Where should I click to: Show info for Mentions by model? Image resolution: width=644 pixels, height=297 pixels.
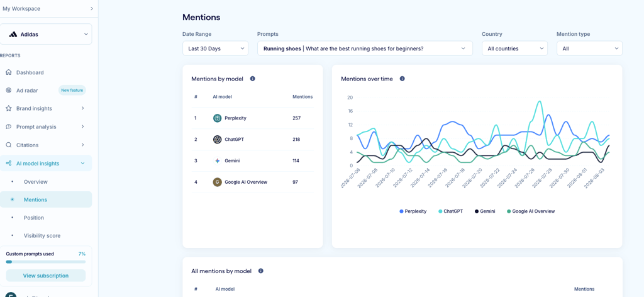pyautogui.click(x=253, y=79)
